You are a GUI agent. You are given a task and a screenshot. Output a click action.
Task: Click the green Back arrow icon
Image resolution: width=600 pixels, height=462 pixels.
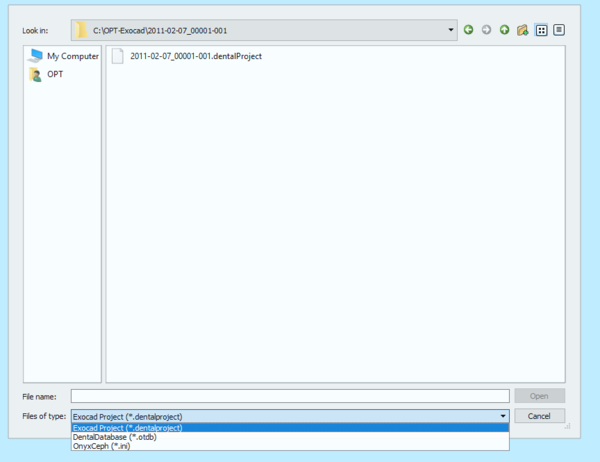(468, 30)
